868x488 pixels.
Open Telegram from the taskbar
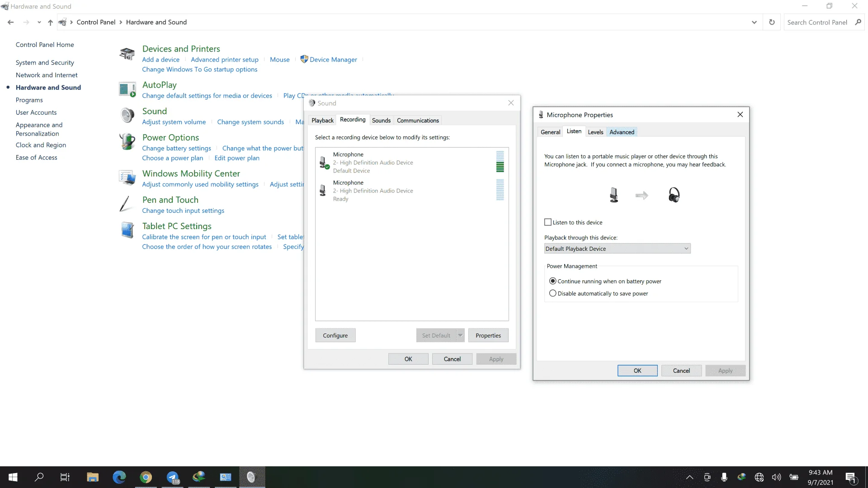(x=172, y=477)
